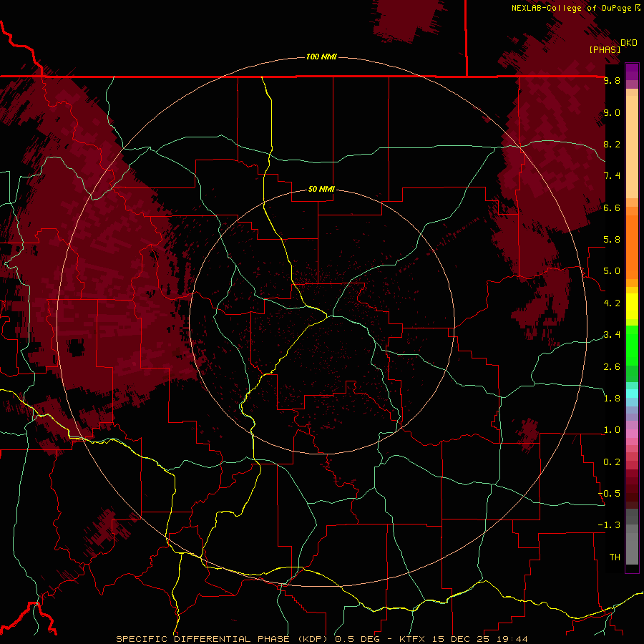Click the orange segment of the color bar
Image resolution: width=644 pixels, height=644 pixels.
[632, 246]
